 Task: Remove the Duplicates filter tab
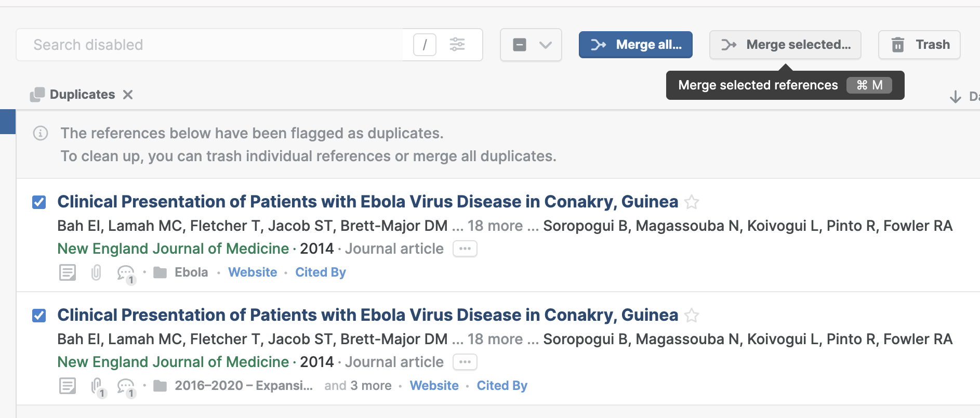128,95
